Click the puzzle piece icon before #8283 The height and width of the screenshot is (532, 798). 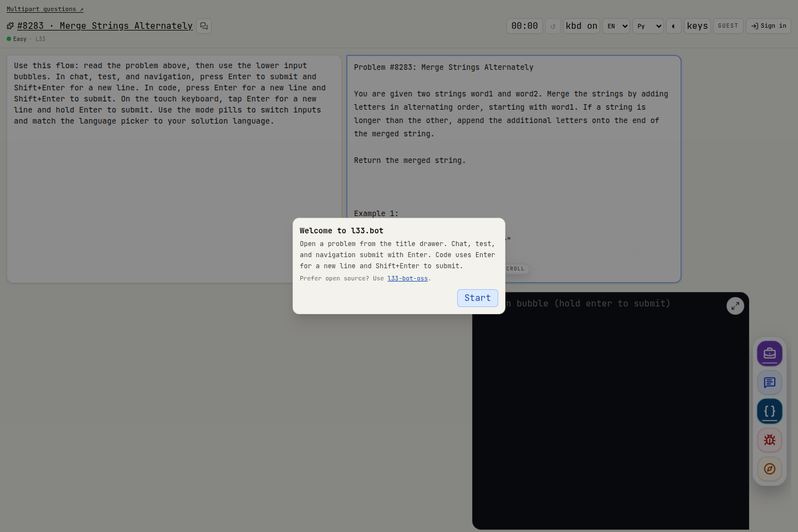(x=10, y=25)
